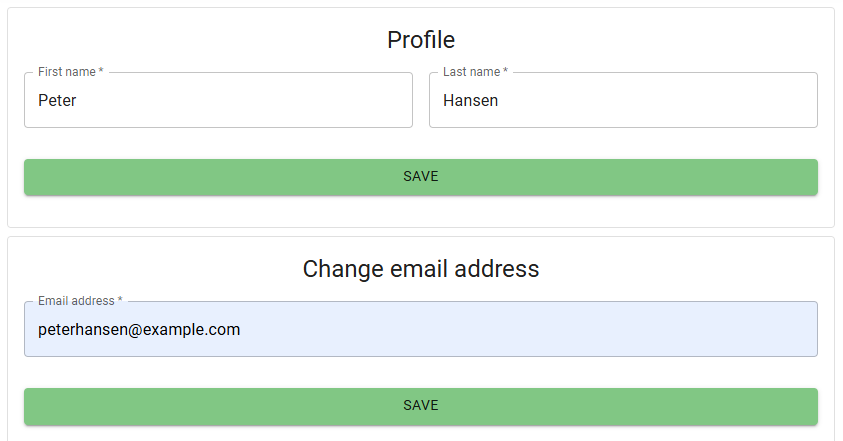Click the Email address field label
The image size is (843, 441).
click(76, 301)
